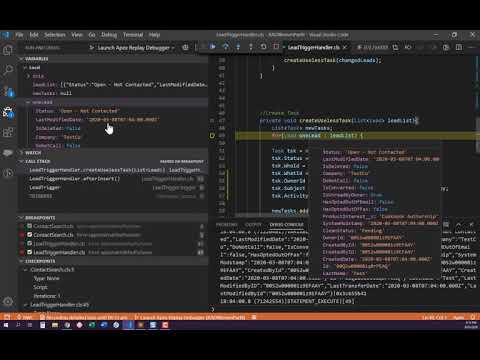
Task: Open the Terminal menu
Action: (x=133, y=35)
